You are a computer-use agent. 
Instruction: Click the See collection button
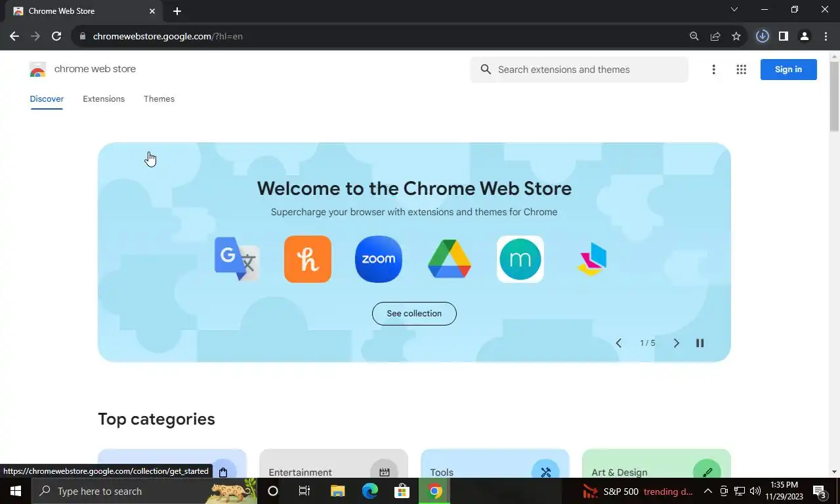414,314
